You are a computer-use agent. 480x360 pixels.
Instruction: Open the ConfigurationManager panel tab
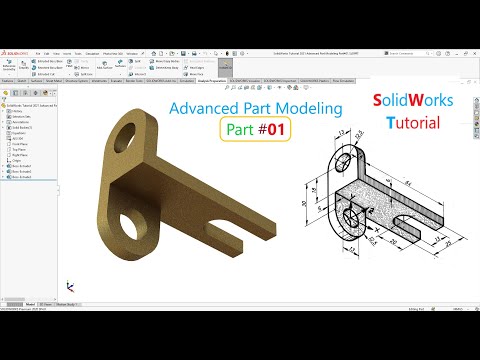[25, 93]
